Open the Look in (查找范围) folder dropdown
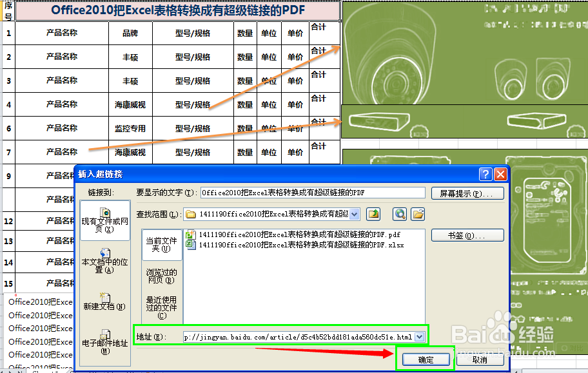Screen dimensions: 588x373 [355, 215]
